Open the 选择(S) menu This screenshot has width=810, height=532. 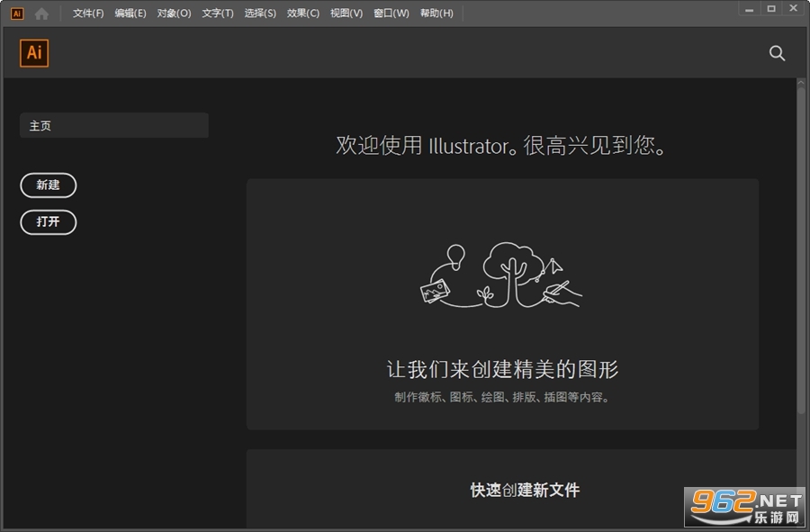pyautogui.click(x=260, y=14)
